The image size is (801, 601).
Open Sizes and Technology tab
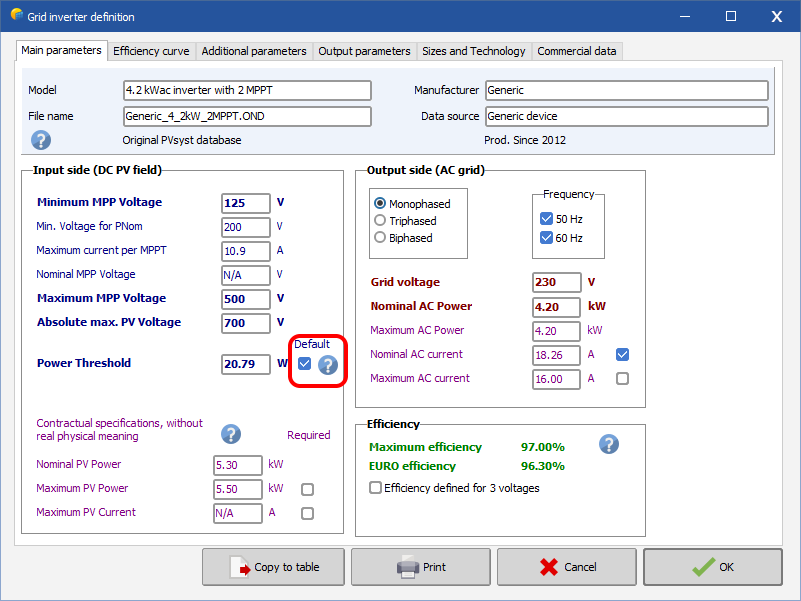[x=474, y=51]
